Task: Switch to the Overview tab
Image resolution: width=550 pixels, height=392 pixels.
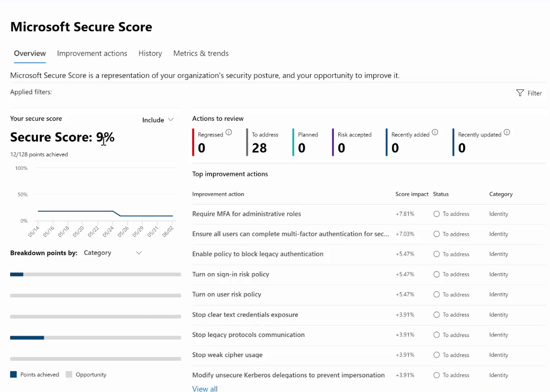Action: (x=30, y=54)
